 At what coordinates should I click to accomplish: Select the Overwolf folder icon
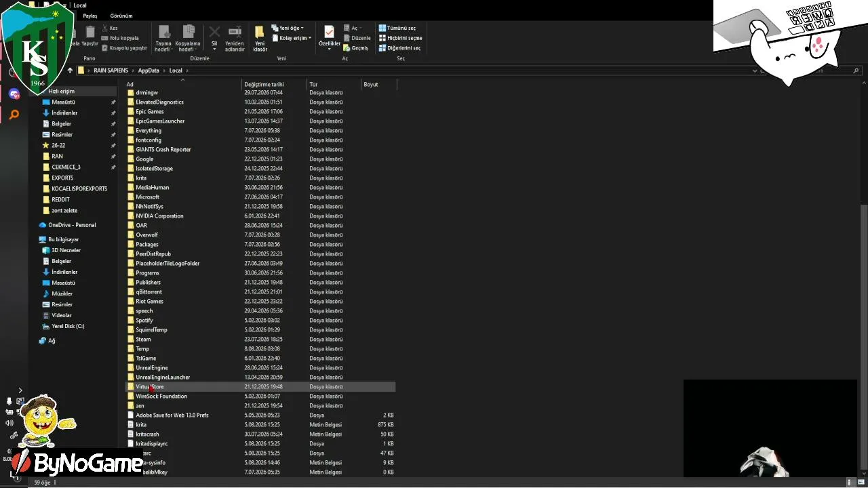(131, 235)
